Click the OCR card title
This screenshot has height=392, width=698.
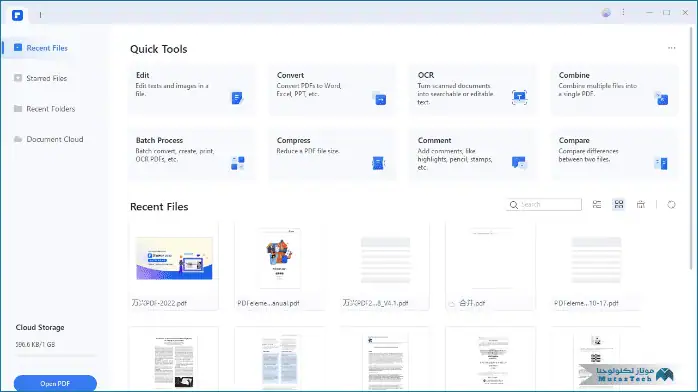[426, 75]
